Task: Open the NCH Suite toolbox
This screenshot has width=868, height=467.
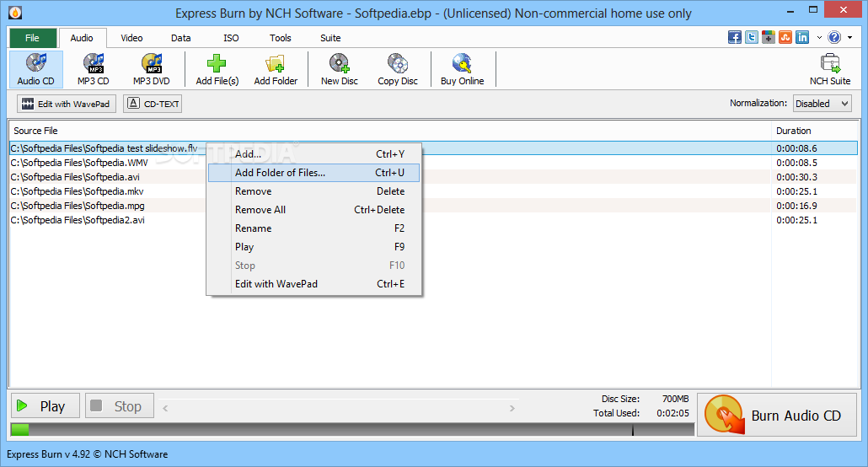Action: pos(830,69)
